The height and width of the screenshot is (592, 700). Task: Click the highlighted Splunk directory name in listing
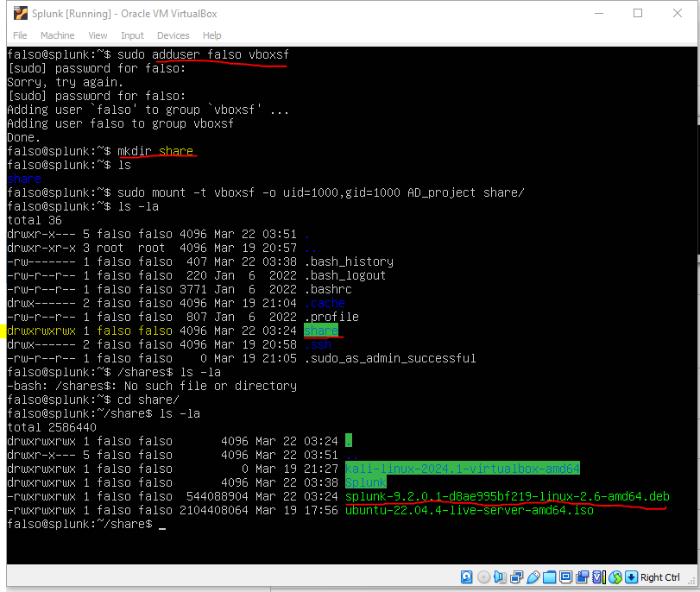pyautogui.click(x=366, y=482)
